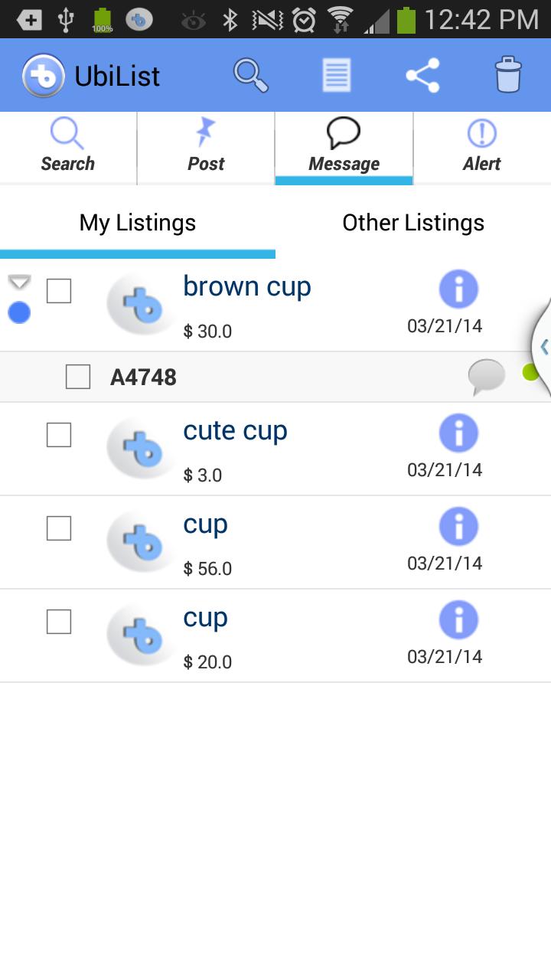Tap the blue dot under brown cup triangle
The width and height of the screenshot is (551, 980).
pyautogui.click(x=19, y=312)
